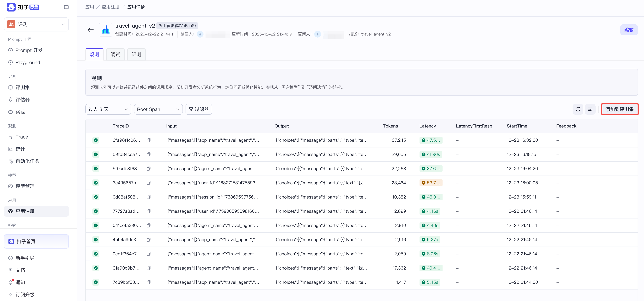Screen dimensions: 644x301
Task: Copy TraceID 5f0adb8f68
Action: (148, 169)
